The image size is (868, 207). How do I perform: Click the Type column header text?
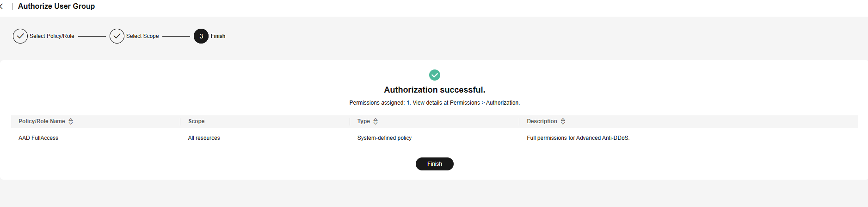(363, 121)
